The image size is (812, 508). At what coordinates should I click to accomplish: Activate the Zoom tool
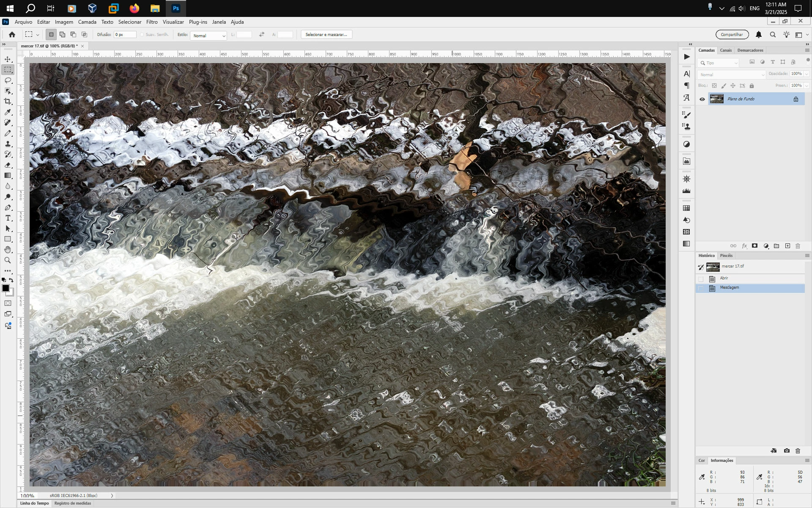click(x=8, y=260)
